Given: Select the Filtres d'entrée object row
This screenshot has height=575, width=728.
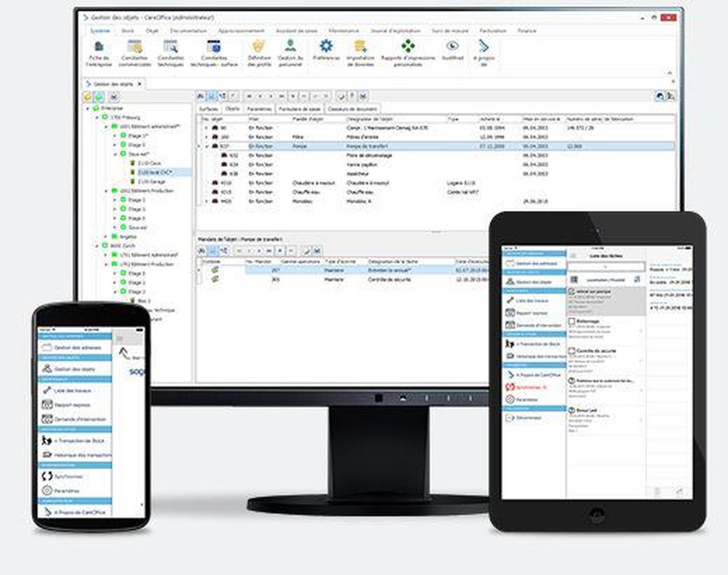Looking at the screenshot, I should pyautogui.click(x=435, y=137).
